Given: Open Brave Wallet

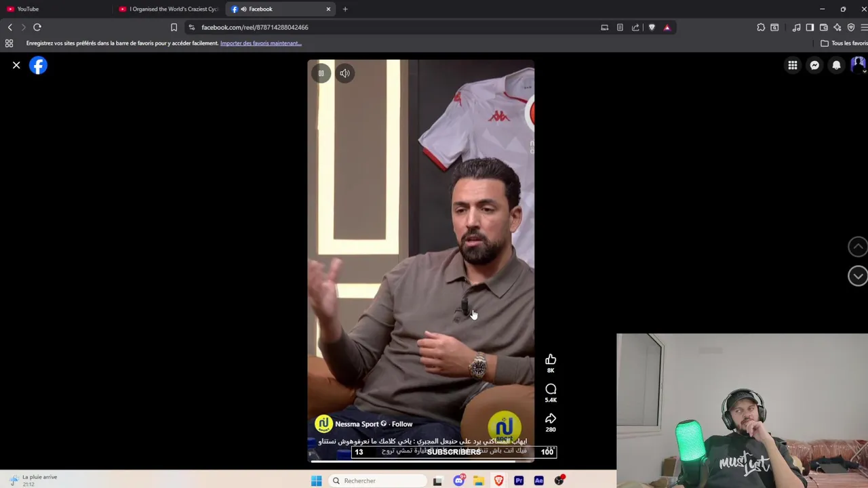Looking at the screenshot, I should (823, 27).
